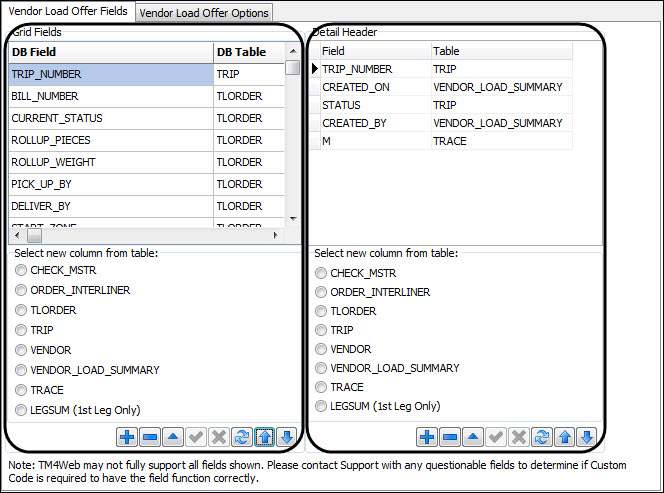
Task: Click the remove (minus) button under Detail Header
Action: [449, 437]
